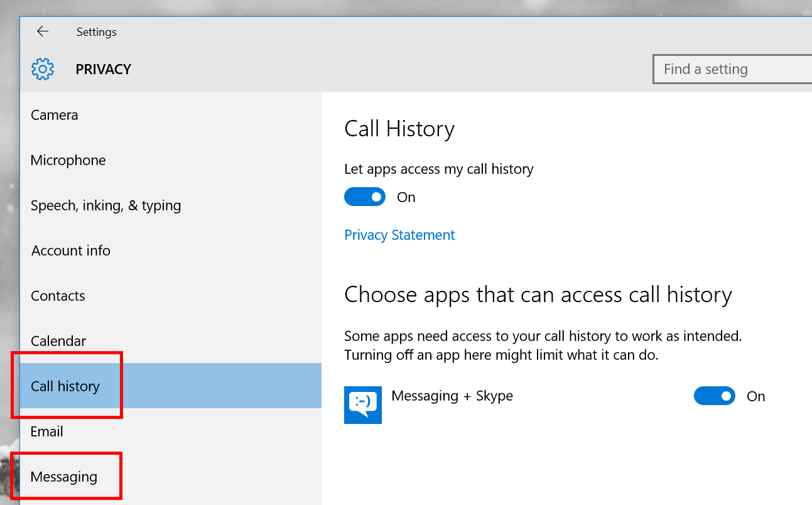The image size is (812, 505).
Task: Open Microphone privacy settings
Action: tap(68, 160)
